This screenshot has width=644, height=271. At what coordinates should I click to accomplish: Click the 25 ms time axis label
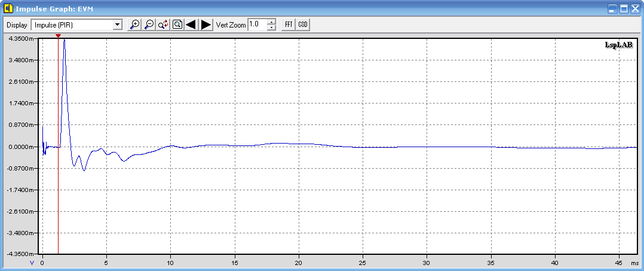[x=363, y=263]
